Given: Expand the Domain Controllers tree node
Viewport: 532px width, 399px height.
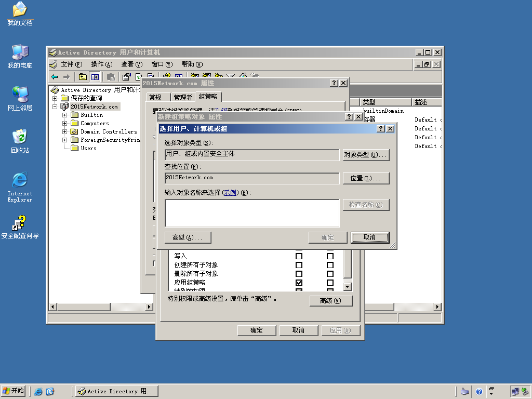Looking at the screenshot, I should tap(64, 131).
